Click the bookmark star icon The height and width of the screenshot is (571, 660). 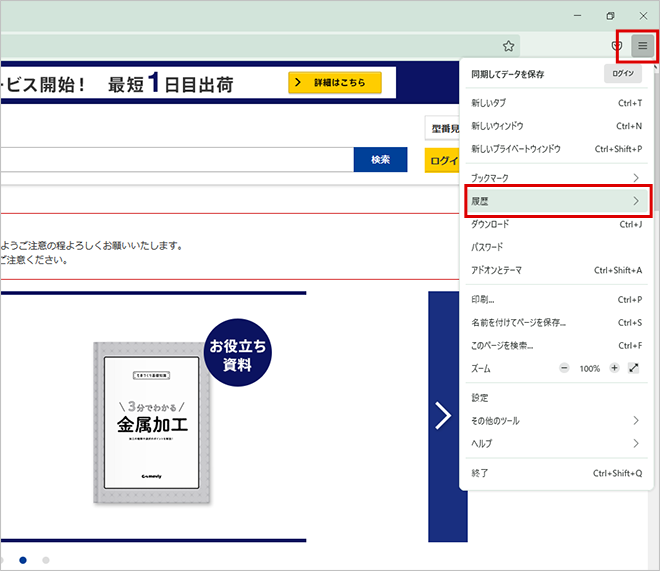coord(508,46)
